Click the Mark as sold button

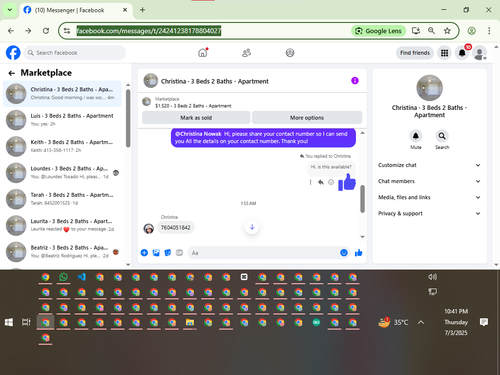[196, 118]
